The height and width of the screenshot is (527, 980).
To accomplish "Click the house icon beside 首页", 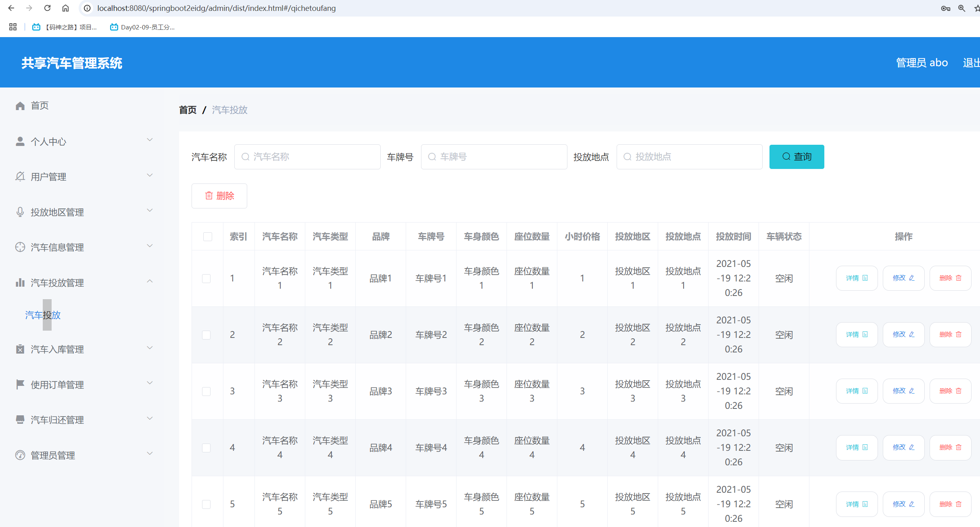I will click(20, 106).
